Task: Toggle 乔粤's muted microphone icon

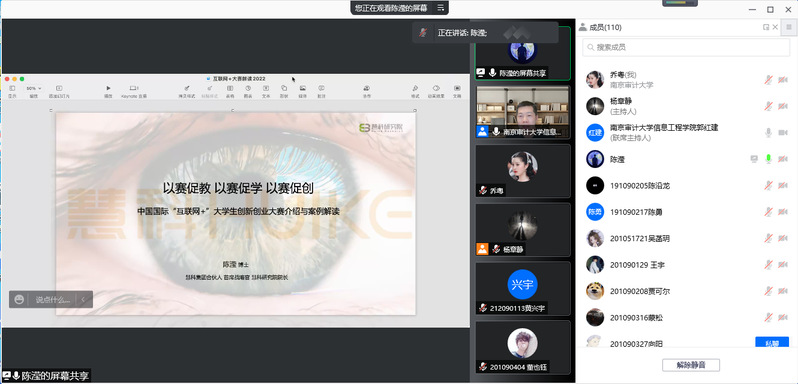Action: click(x=768, y=79)
